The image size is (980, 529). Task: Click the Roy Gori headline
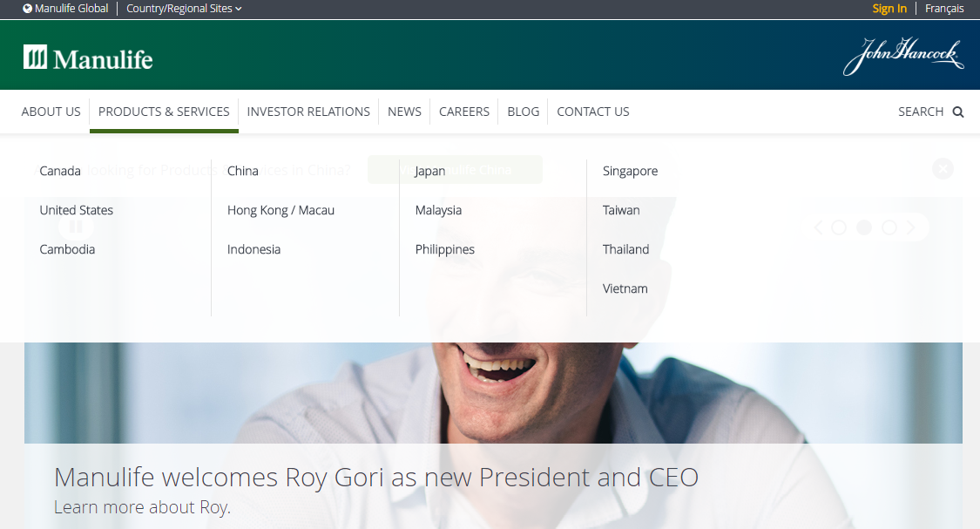coord(375,478)
